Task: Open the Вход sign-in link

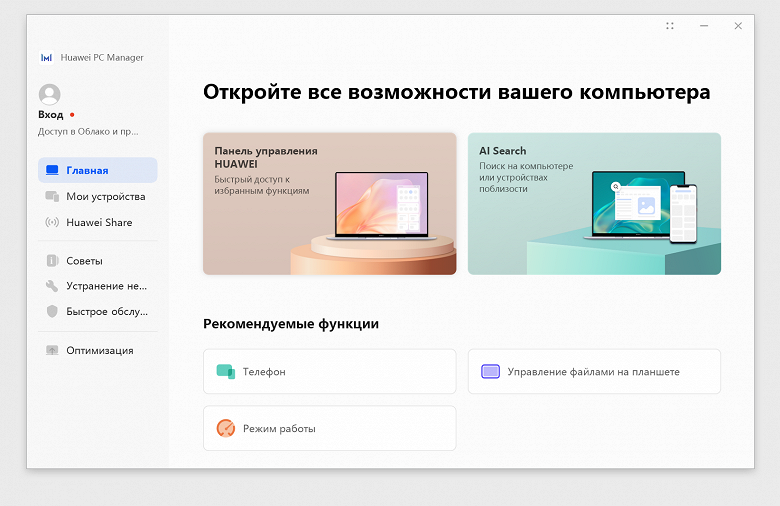Action: click(x=51, y=114)
